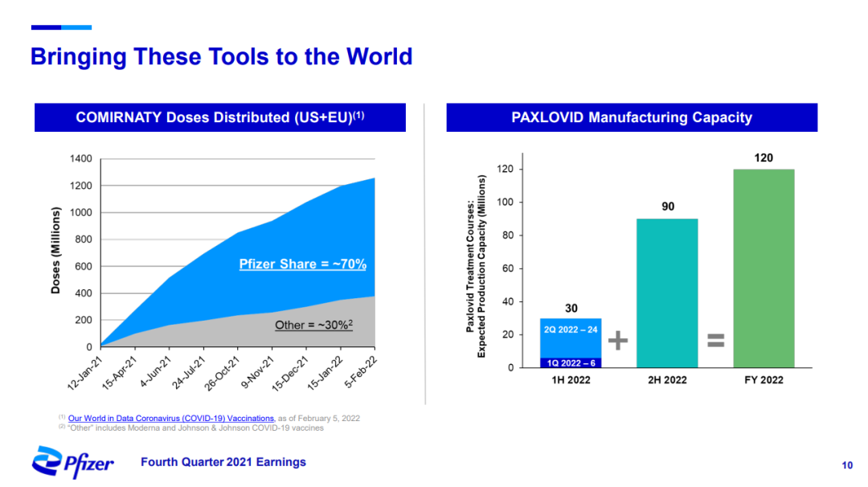The width and height of the screenshot is (868, 487).
Task: Click the 4-Jun-21 date label
Action: pos(155,370)
